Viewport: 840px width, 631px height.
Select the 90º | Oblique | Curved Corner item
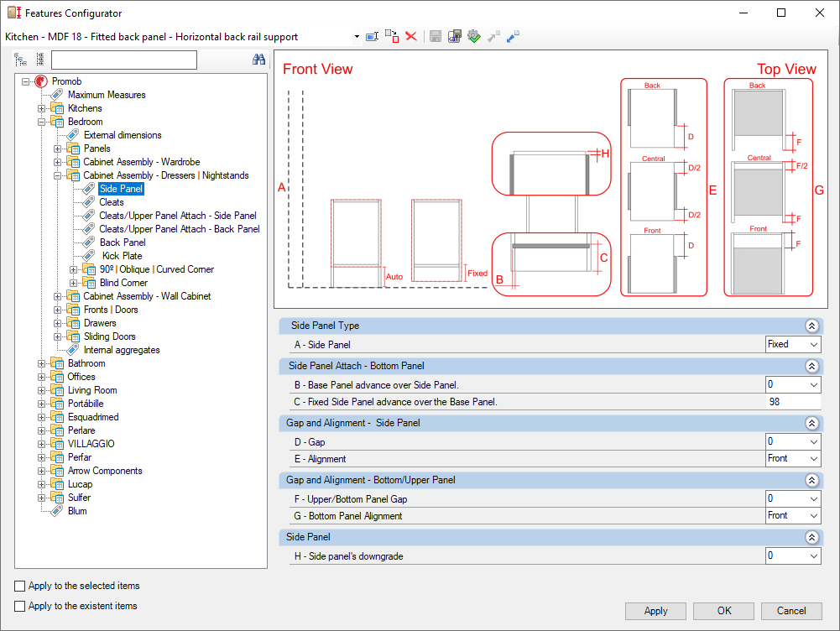pos(157,269)
